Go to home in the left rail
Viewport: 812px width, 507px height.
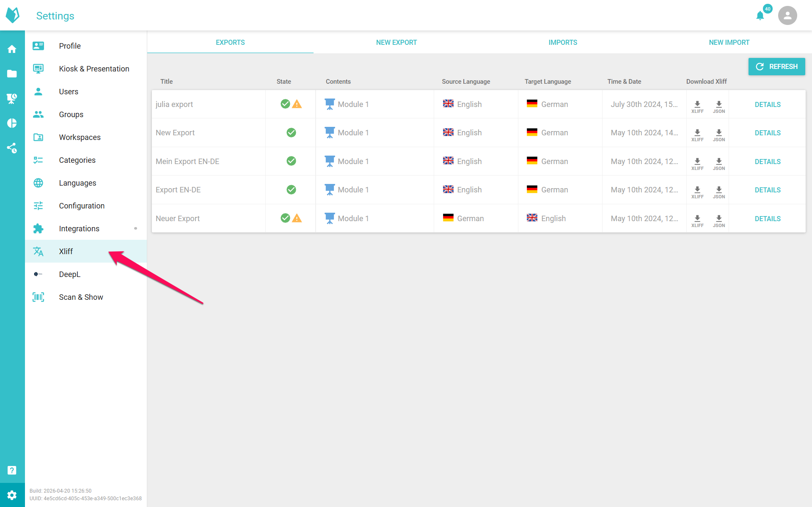pos(12,49)
